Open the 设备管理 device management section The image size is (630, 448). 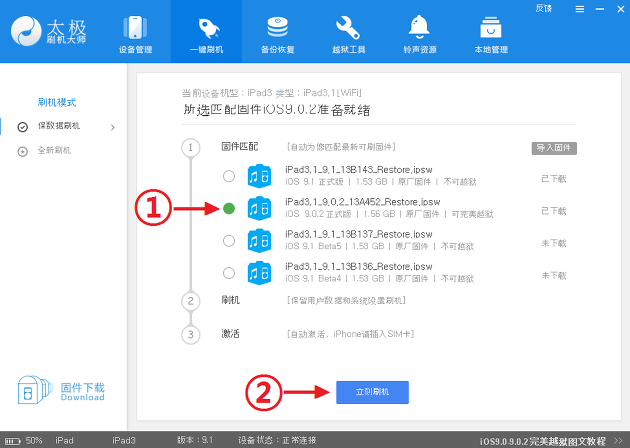click(x=135, y=34)
